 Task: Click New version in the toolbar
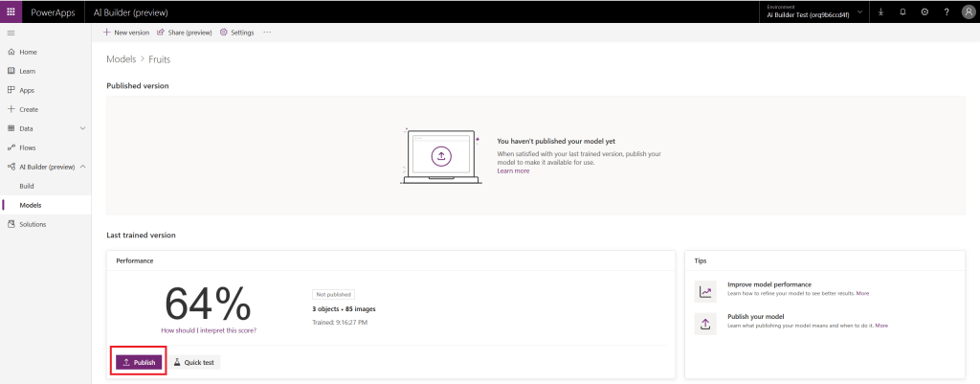(x=126, y=33)
